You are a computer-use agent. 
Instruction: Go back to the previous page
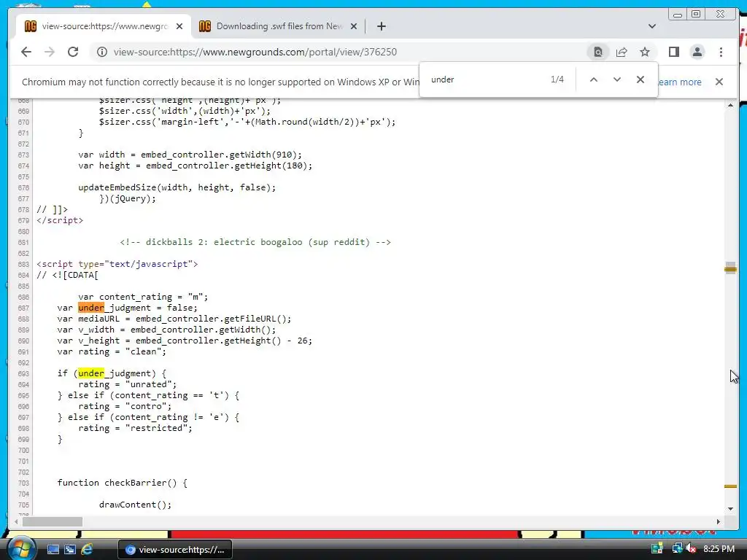point(26,52)
